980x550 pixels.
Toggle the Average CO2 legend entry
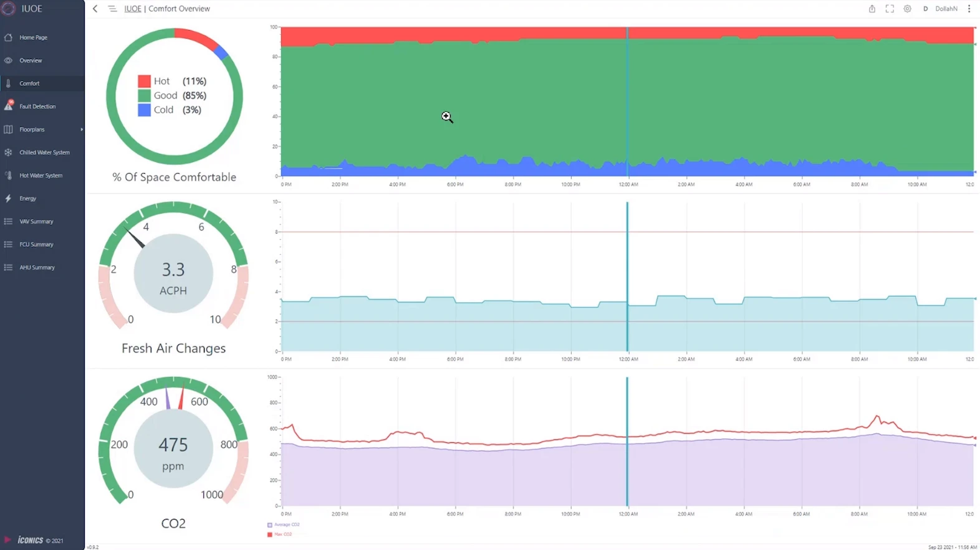point(283,525)
